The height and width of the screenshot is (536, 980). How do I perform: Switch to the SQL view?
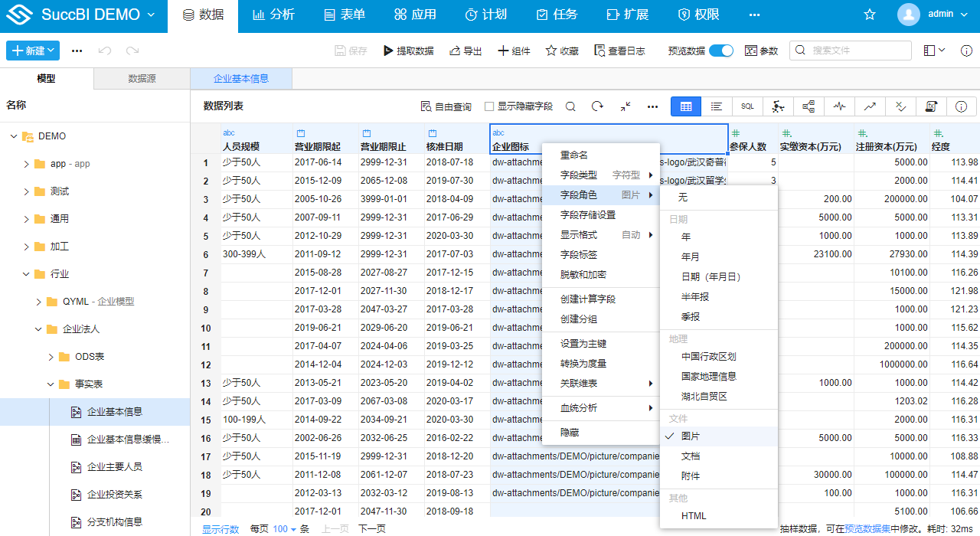(747, 106)
